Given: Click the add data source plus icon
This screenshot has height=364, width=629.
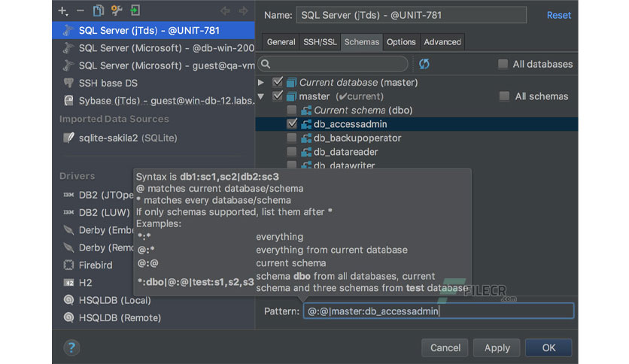Looking at the screenshot, I should tap(63, 11).
